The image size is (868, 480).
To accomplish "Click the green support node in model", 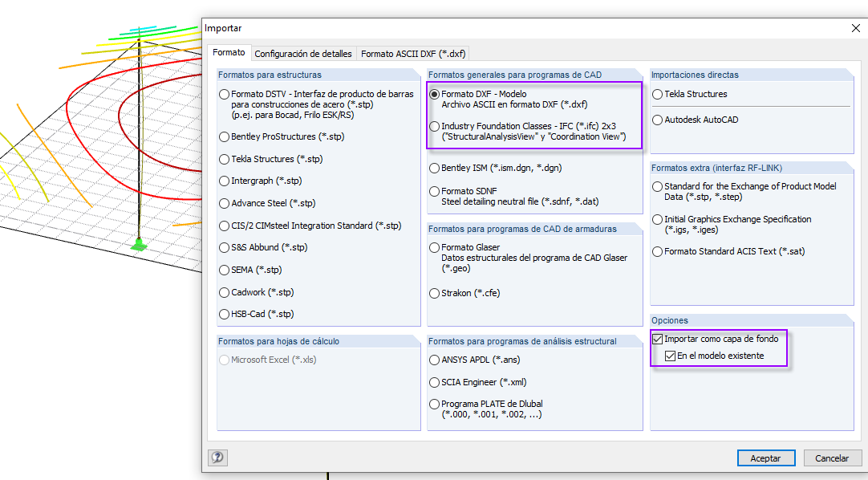I will 140,242.
